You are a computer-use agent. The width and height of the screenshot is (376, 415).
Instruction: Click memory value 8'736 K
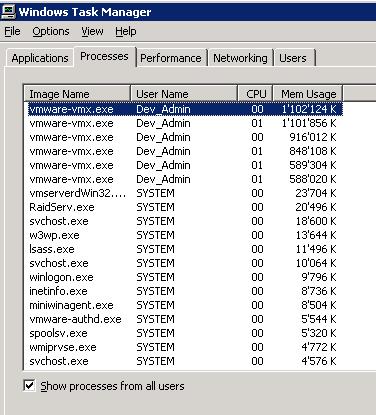click(x=319, y=291)
